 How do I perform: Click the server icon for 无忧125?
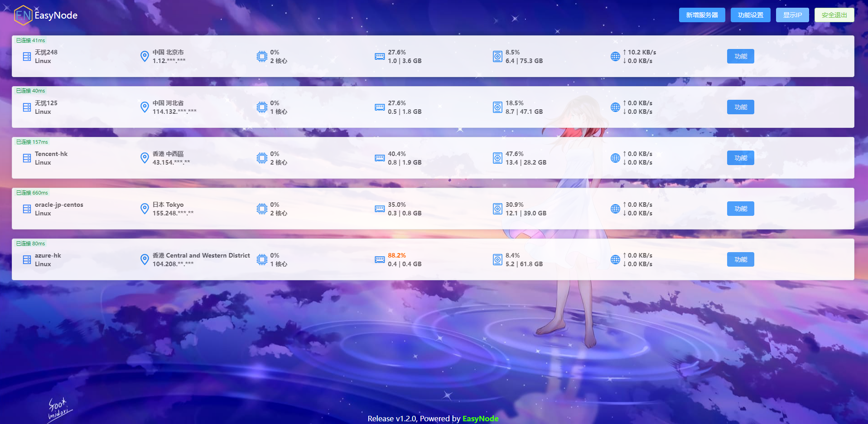27,107
